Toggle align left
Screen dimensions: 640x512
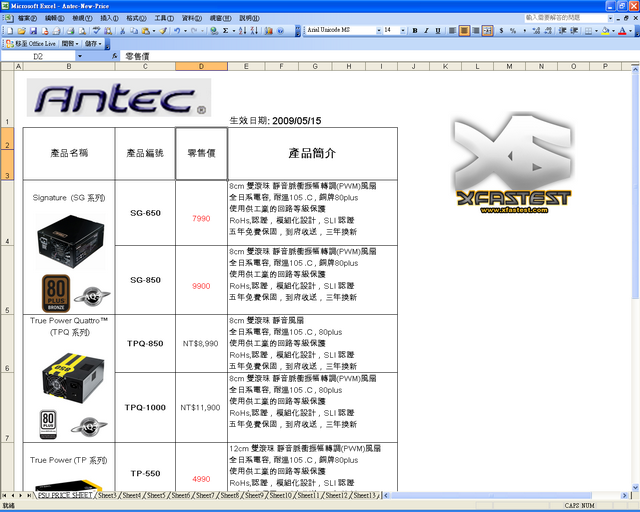pos(452,31)
